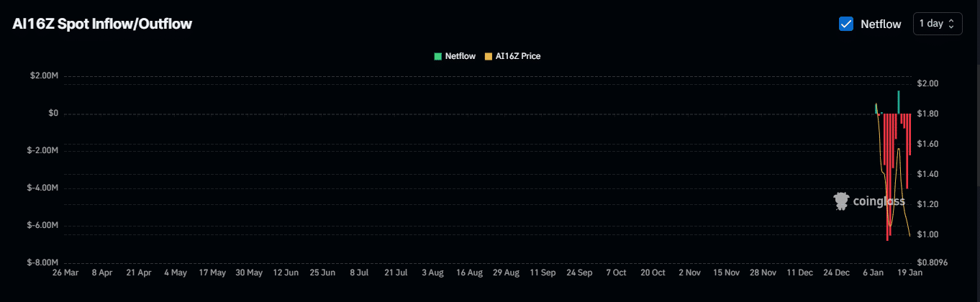Click the 17 May date label

click(212, 273)
